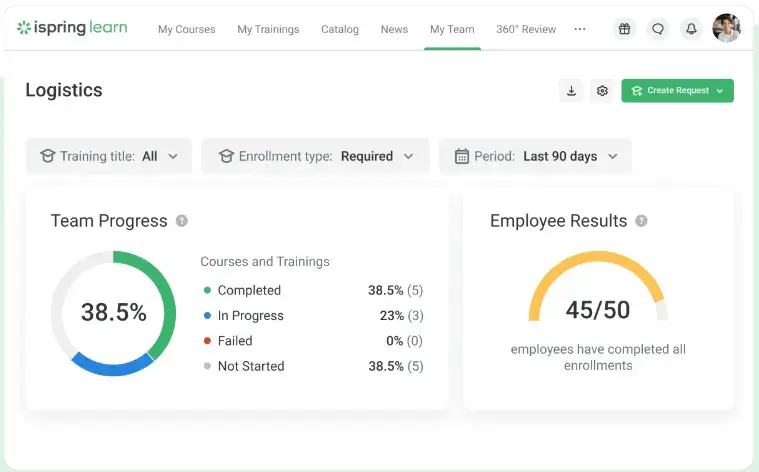The height and width of the screenshot is (472, 759).
Task: Click the graduation cap icon in Enrollment type
Action: point(227,156)
